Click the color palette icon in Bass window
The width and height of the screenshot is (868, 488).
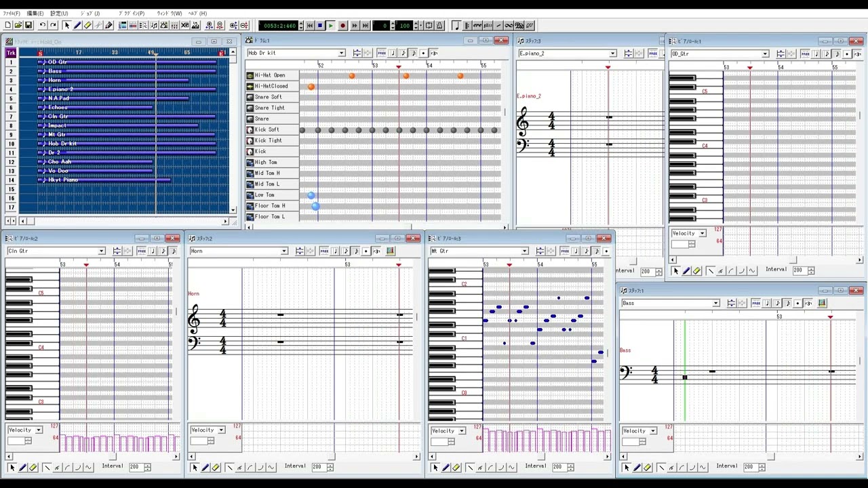[822, 303]
